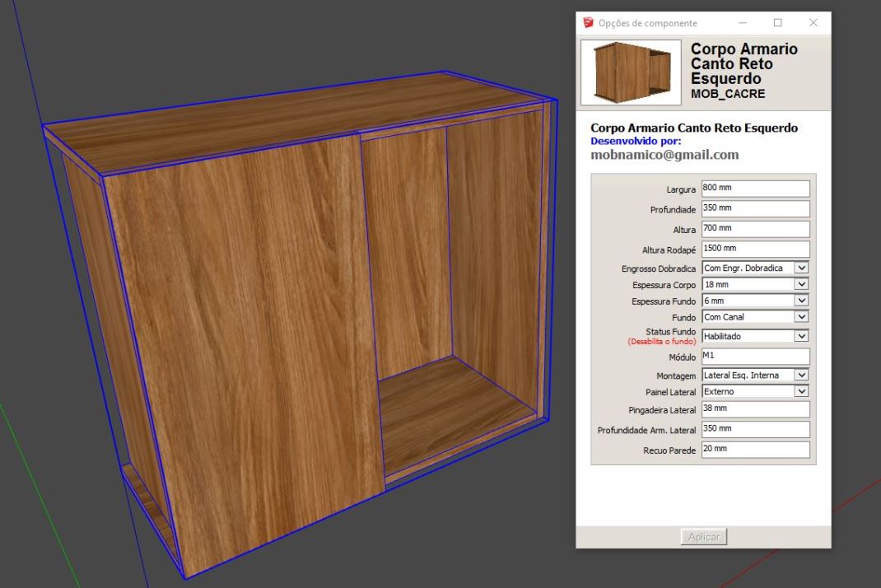
Task: Focus the Recuo Parede input field
Action: coord(755,450)
